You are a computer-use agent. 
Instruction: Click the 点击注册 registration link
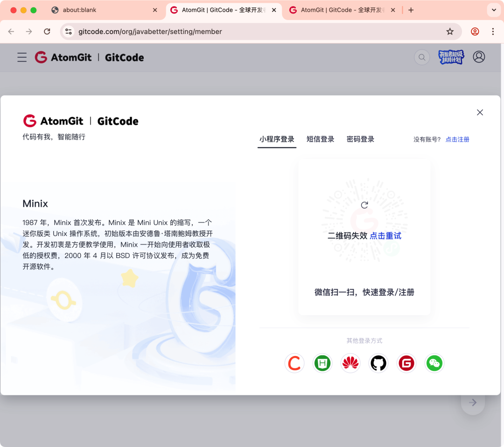(457, 139)
